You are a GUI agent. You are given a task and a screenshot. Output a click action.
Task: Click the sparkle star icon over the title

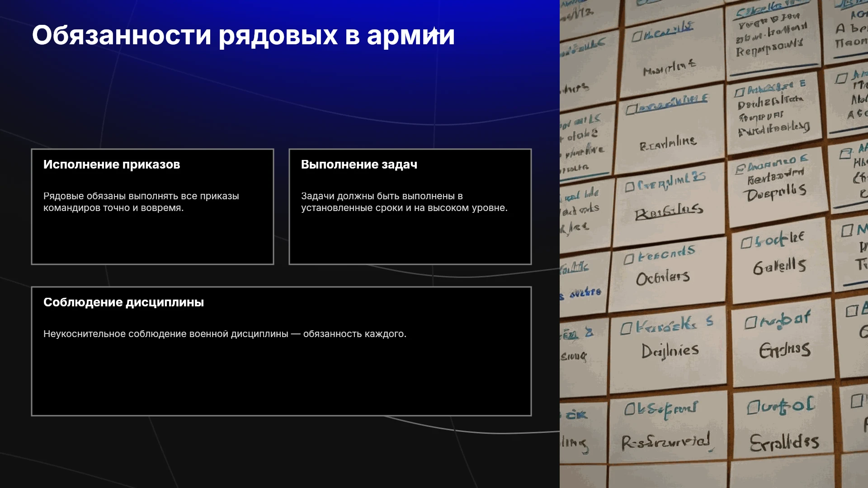[434, 33]
